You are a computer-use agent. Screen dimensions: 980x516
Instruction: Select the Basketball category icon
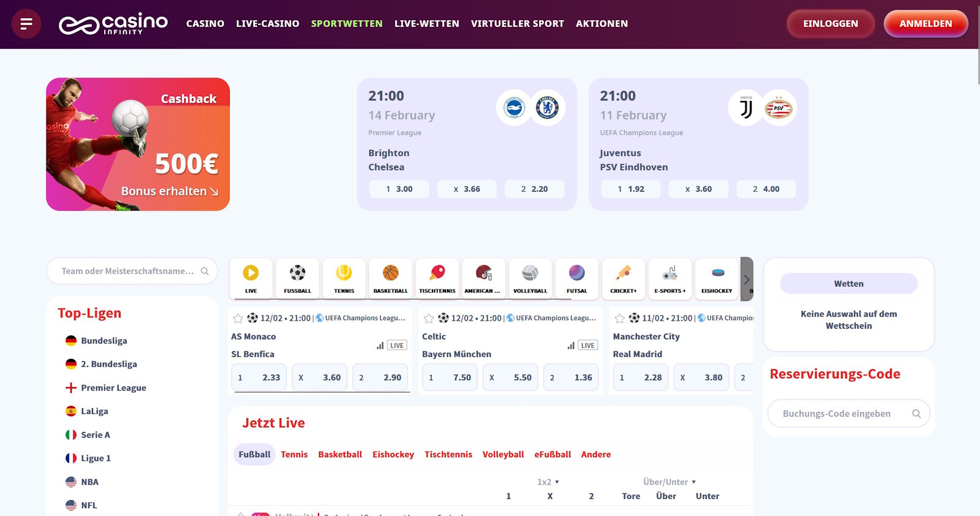click(x=391, y=279)
